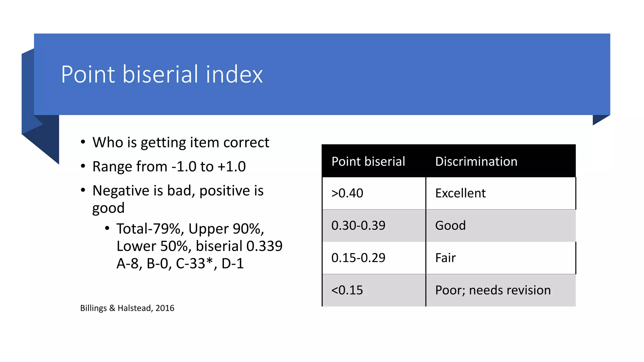Click the 'Point biserial index' slide title
Viewport: 644px width, 362px height.
tap(162, 74)
